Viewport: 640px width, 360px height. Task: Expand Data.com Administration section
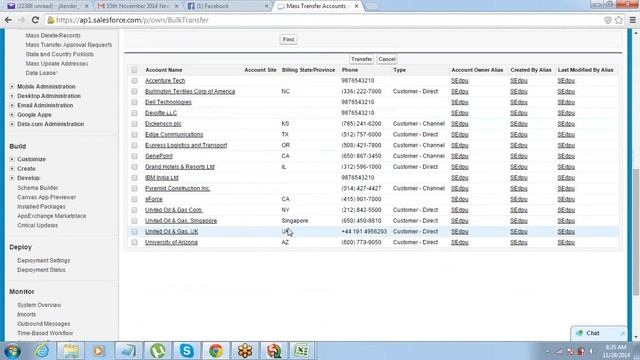coord(12,124)
